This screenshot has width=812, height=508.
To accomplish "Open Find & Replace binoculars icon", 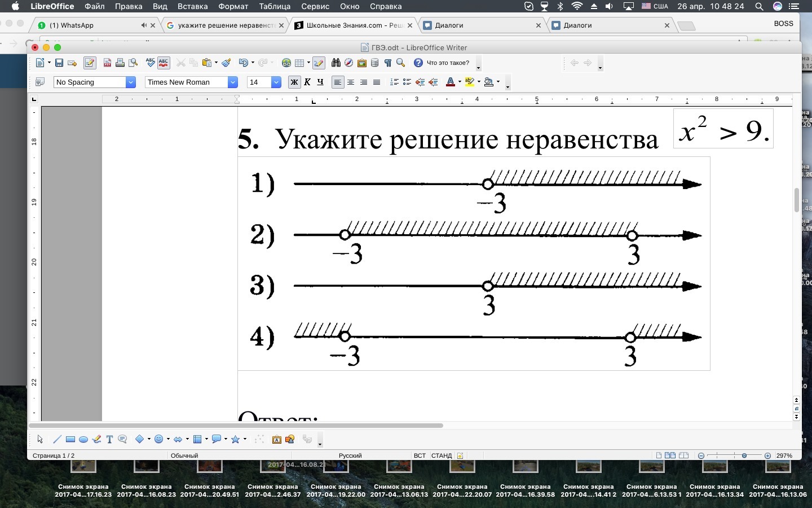I will pyautogui.click(x=336, y=63).
